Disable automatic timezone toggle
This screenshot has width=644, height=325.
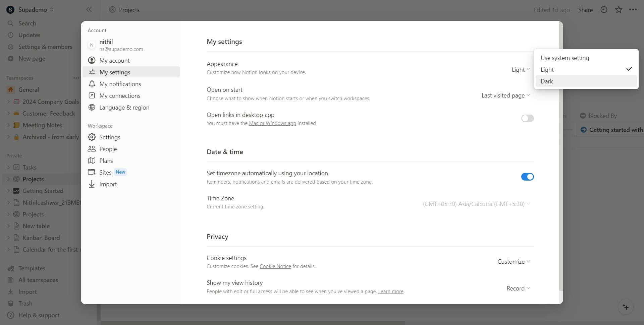tap(527, 177)
